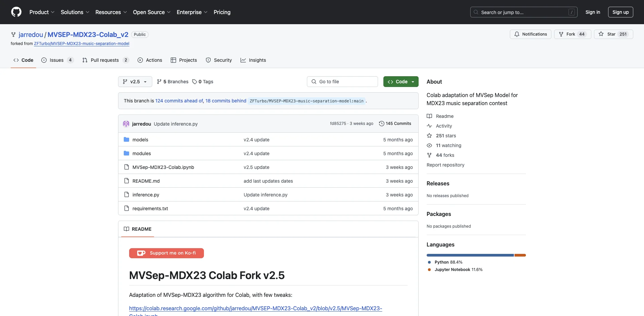Screen dimensions: 644x316
Task: Expand the Open Source menu
Action: [152, 12]
